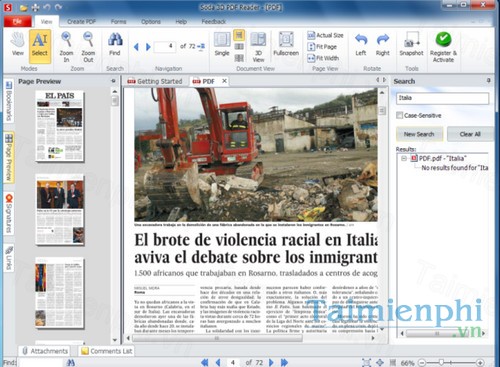
Task: Click the ribbon page number field
Action: click(x=165, y=47)
